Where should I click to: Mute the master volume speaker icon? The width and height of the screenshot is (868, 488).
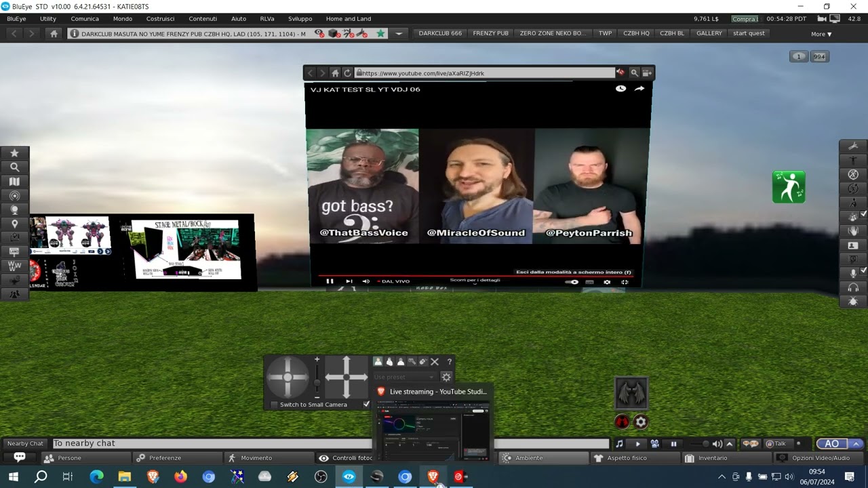pos(717,444)
